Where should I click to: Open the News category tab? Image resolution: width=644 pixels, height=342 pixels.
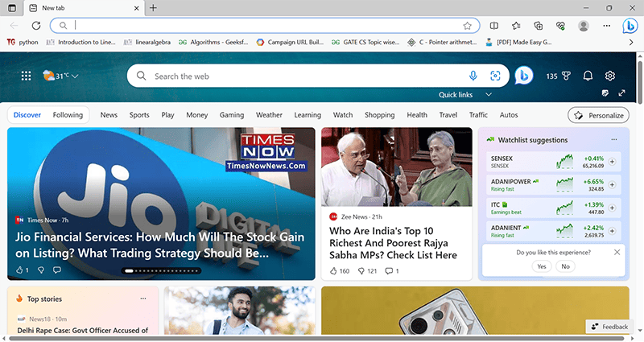click(x=109, y=115)
